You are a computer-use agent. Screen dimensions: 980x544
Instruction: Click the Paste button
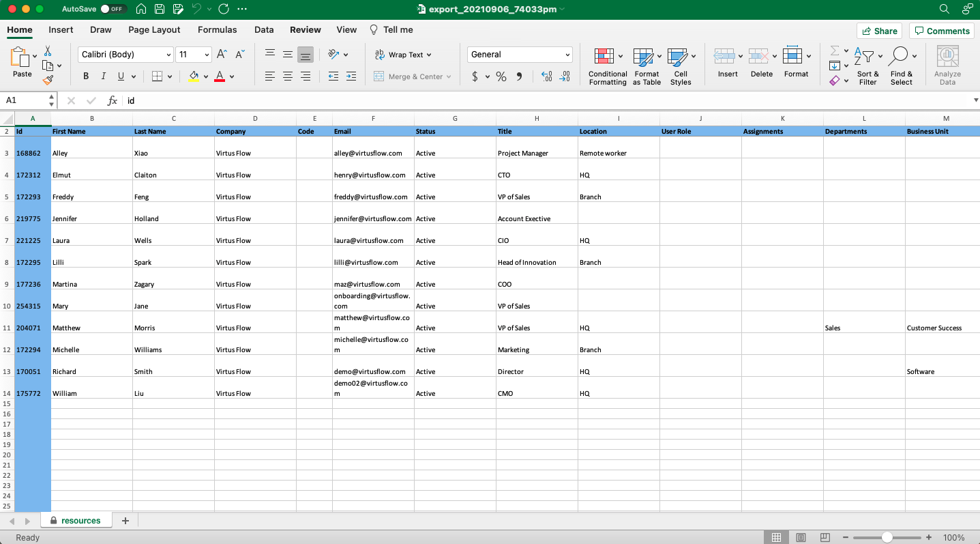(22, 63)
